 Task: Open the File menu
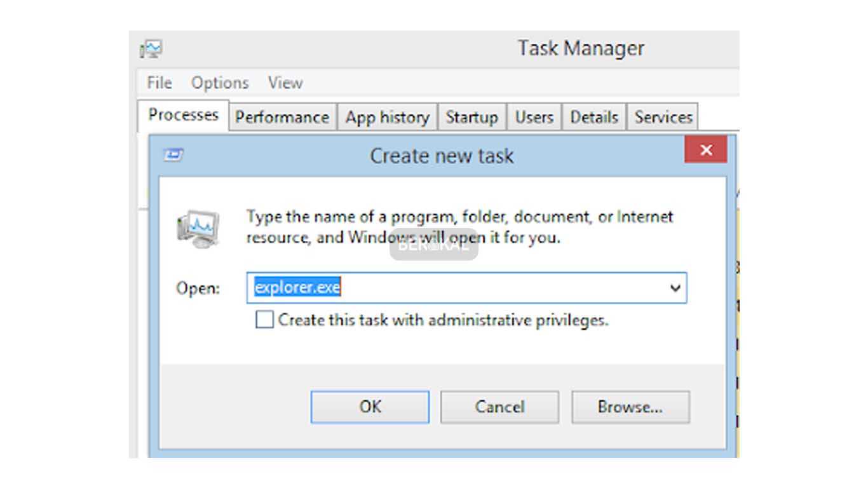click(x=159, y=83)
